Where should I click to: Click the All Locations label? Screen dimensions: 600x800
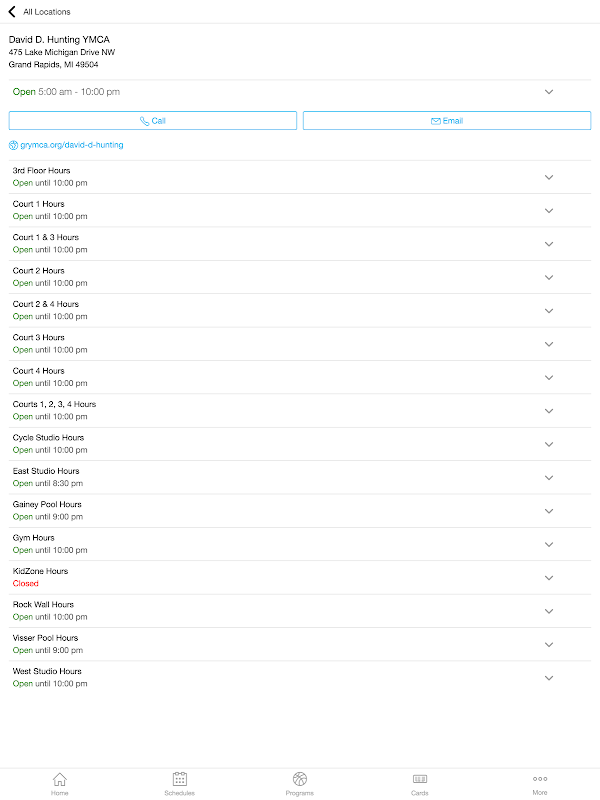pos(47,12)
